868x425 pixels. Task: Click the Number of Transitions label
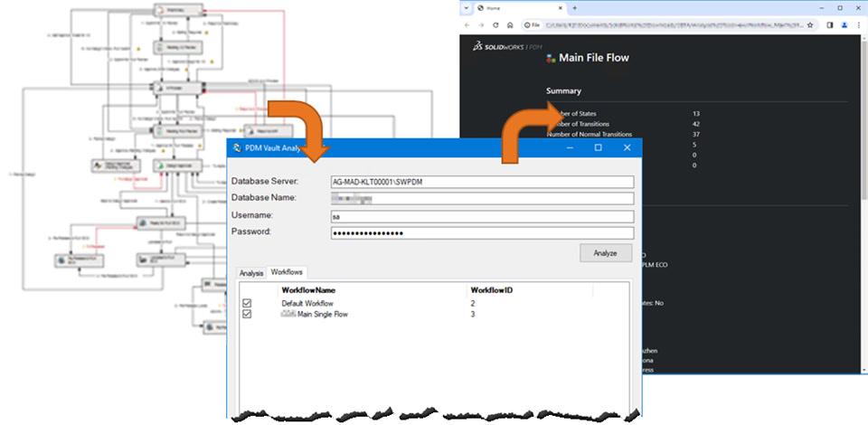click(x=578, y=124)
